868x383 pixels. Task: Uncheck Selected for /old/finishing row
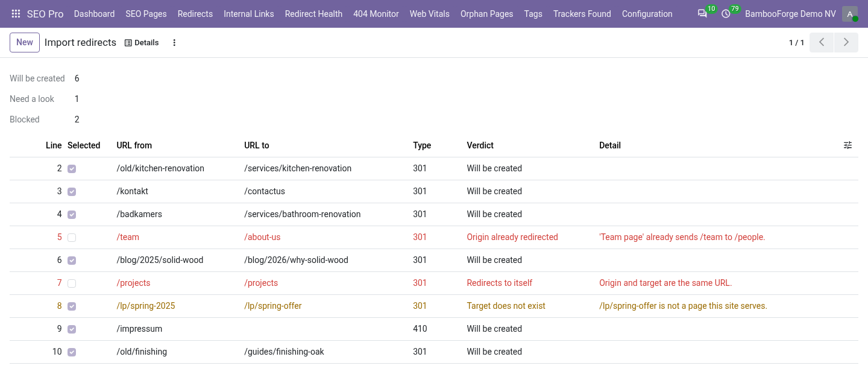coord(72,352)
